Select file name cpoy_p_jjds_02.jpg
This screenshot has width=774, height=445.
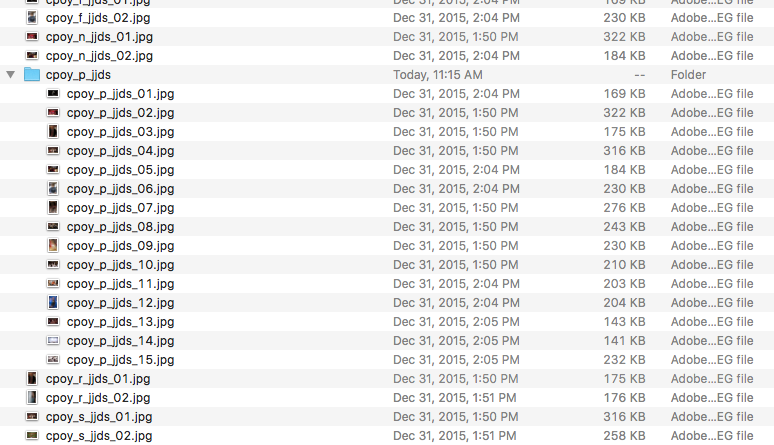coord(120,113)
